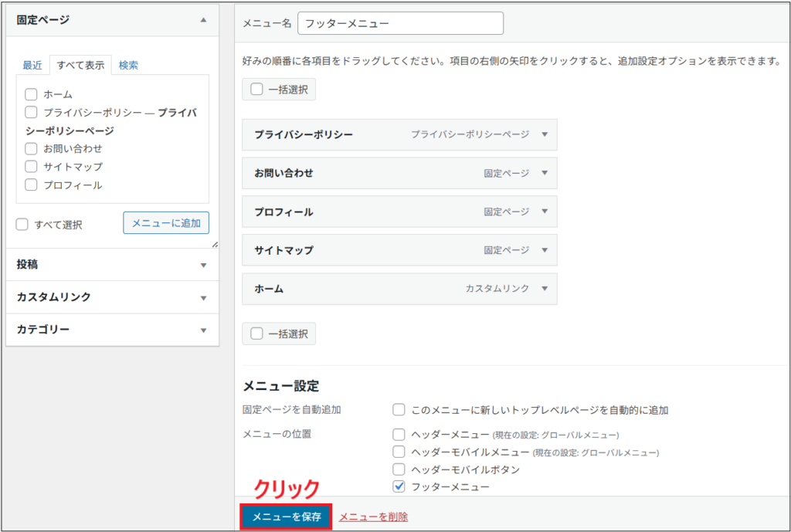Click the メニューに追加 button
Viewport: 791px width, 532px height.
[165, 222]
